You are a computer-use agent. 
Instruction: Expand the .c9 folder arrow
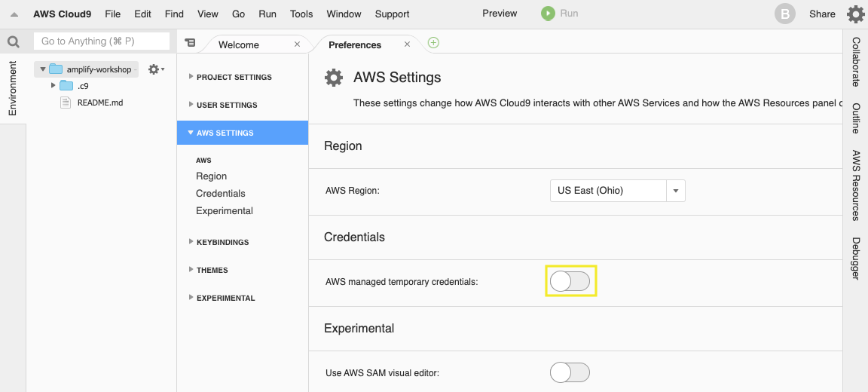53,85
